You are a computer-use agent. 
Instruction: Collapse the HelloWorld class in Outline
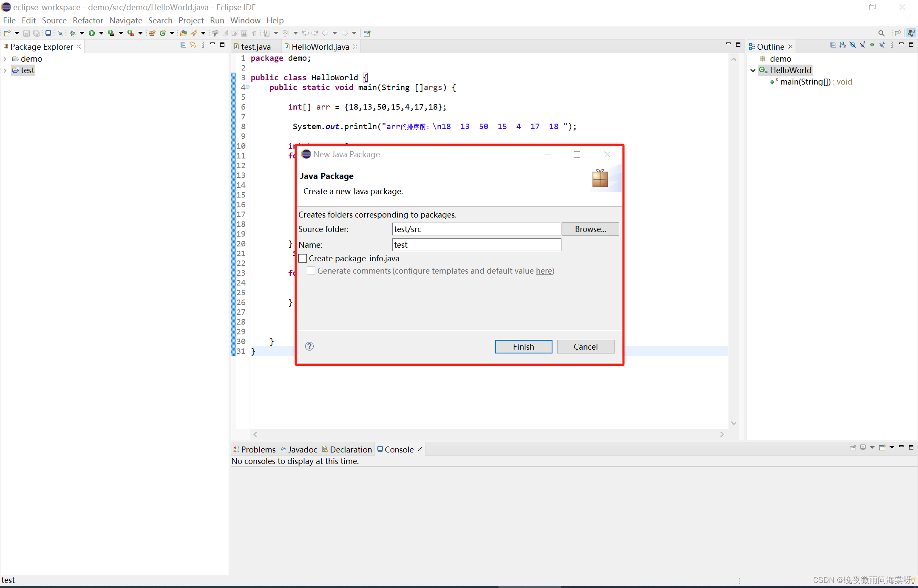click(x=753, y=71)
